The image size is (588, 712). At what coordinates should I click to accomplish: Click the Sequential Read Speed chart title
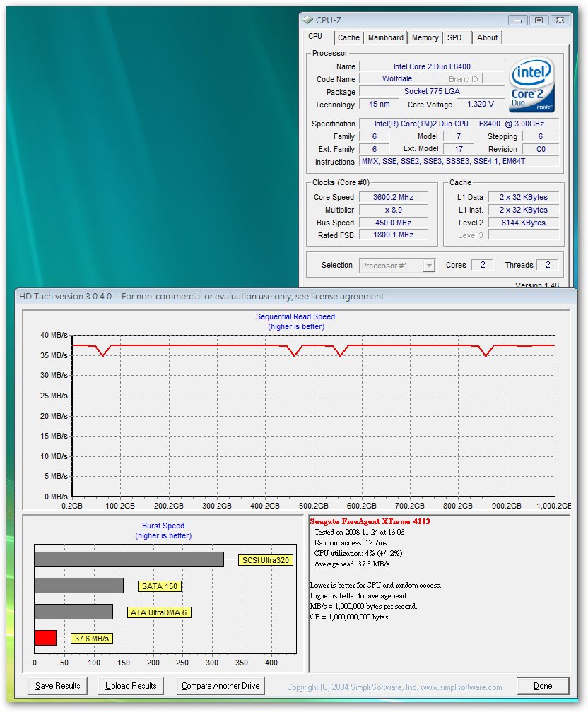click(295, 316)
